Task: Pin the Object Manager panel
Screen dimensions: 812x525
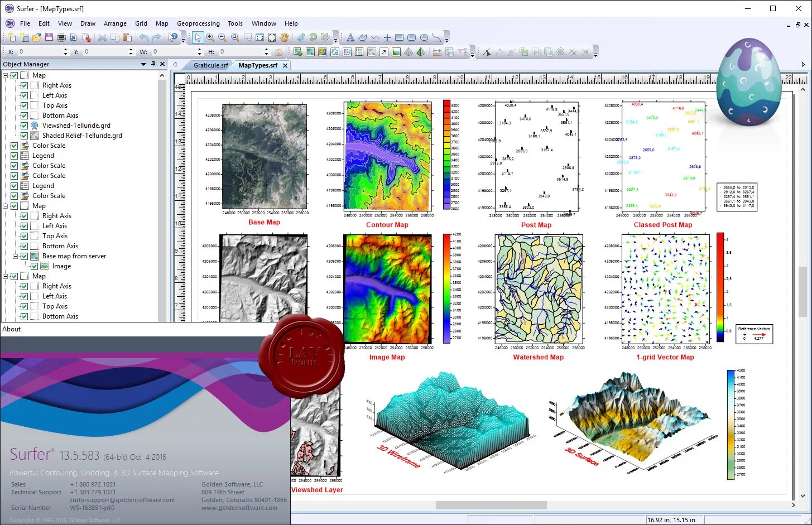Action: 153,64
